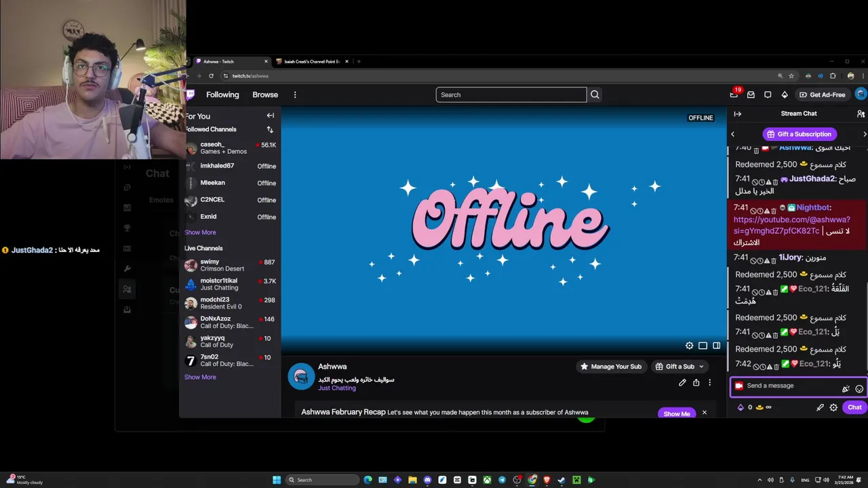Image resolution: width=868 pixels, height=488 pixels.
Task: Open Discord from the taskbar
Action: pyautogui.click(x=427, y=480)
